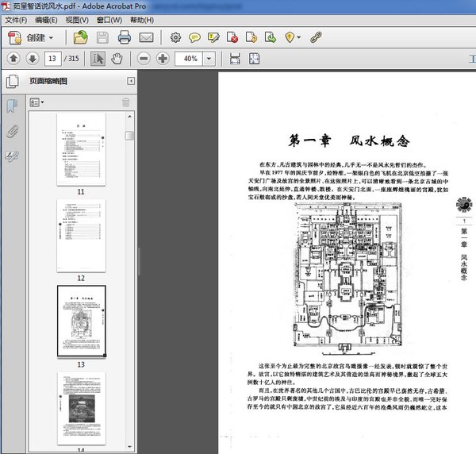Open the attachments paperclip panel

12,132
